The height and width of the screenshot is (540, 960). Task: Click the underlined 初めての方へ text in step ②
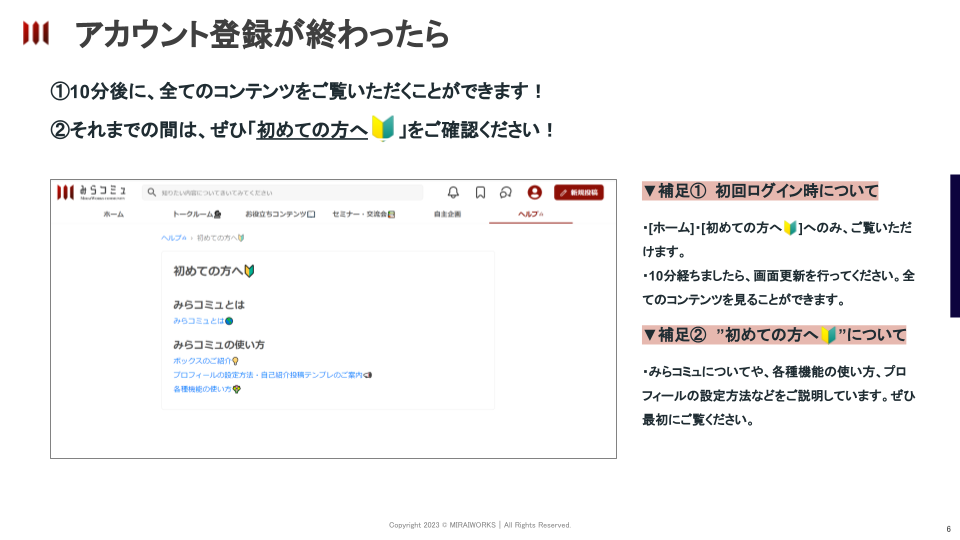312,130
